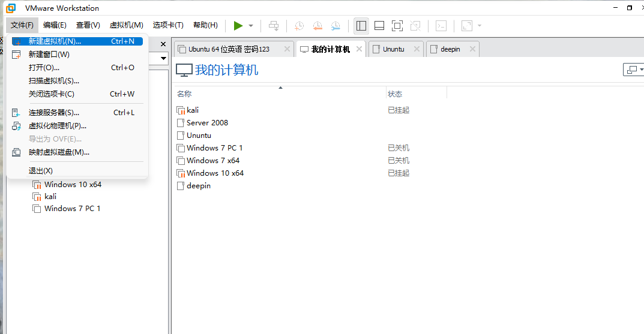Open stretch display dropdown arrow
Screen dimensions: 644x334
tap(480, 26)
